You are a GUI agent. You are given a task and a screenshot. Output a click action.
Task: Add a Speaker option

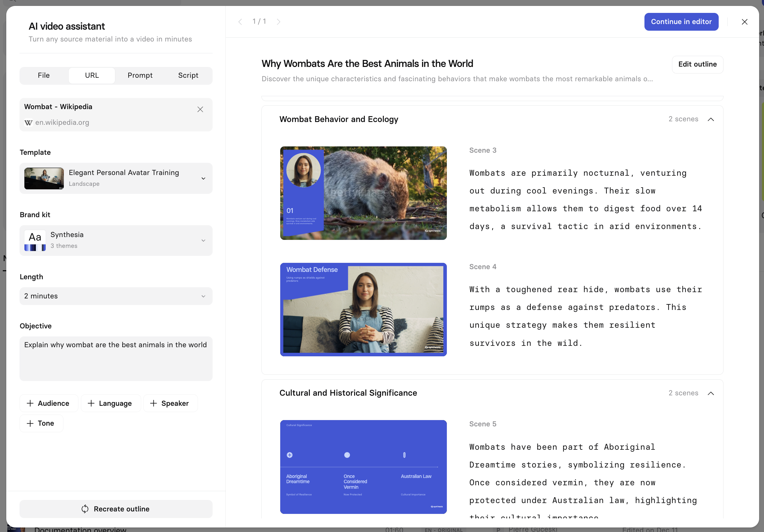(170, 403)
